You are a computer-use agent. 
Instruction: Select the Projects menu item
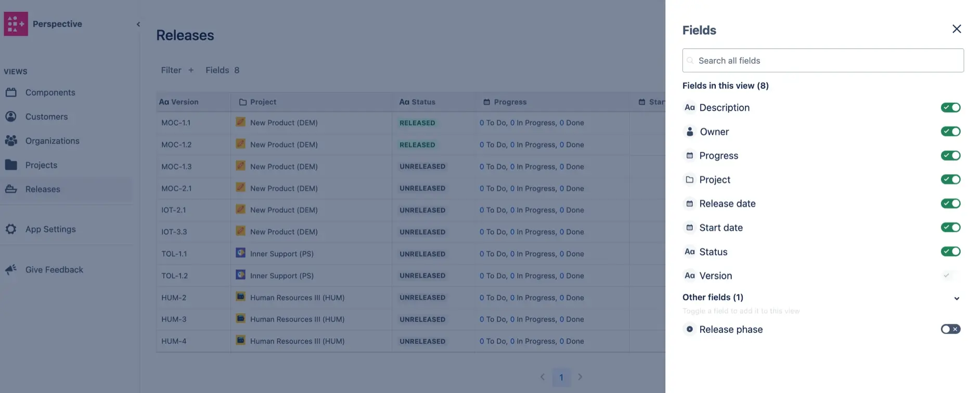[41, 165]
